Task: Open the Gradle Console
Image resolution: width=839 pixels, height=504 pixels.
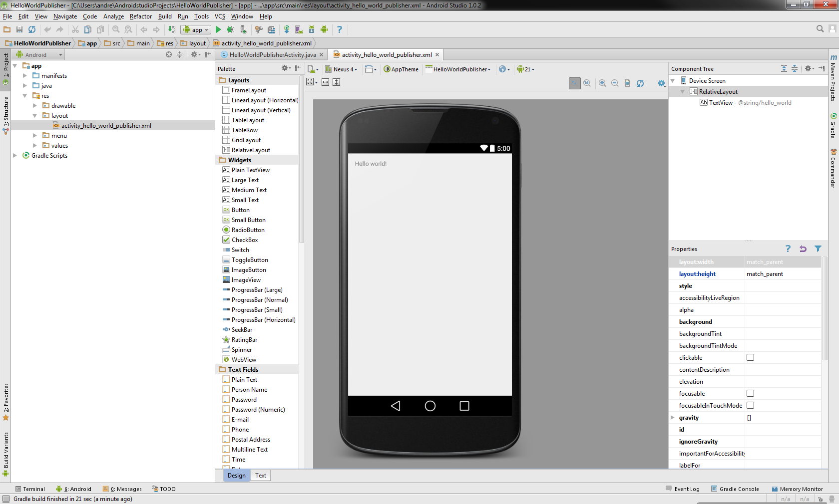Action: 735,489
